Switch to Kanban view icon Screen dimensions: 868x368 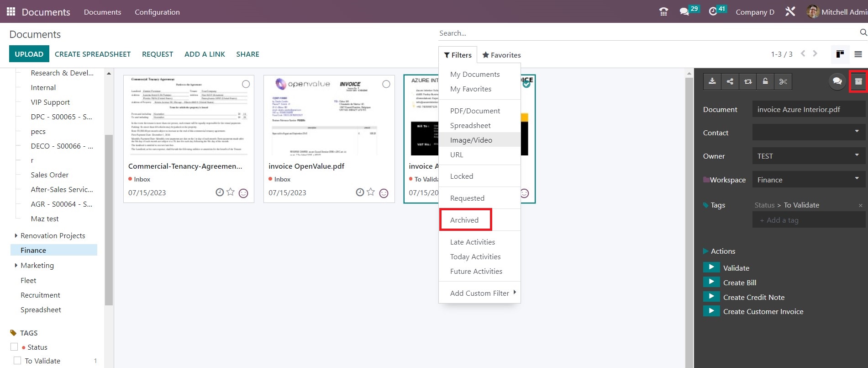point(840,54)
